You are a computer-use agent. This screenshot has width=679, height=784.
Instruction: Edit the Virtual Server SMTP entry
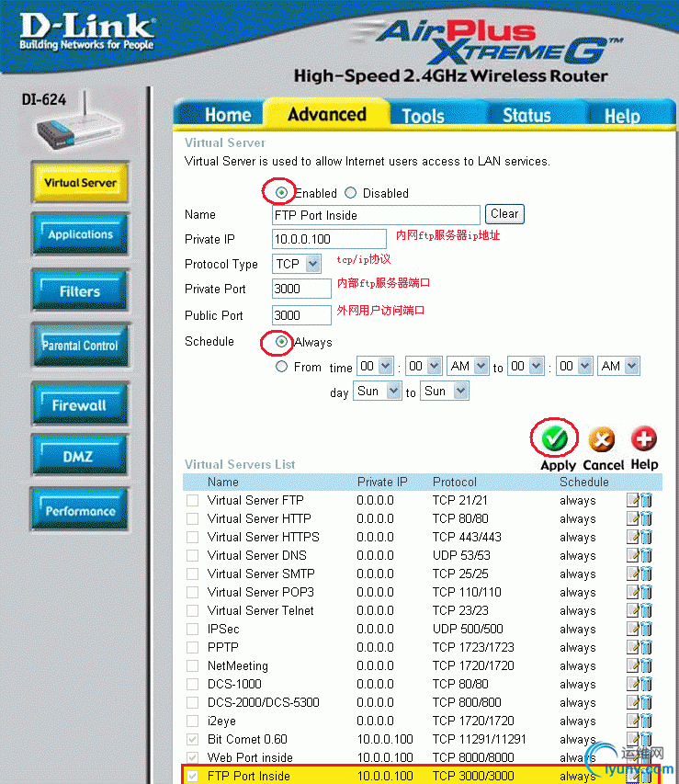[x=632, y=574]
